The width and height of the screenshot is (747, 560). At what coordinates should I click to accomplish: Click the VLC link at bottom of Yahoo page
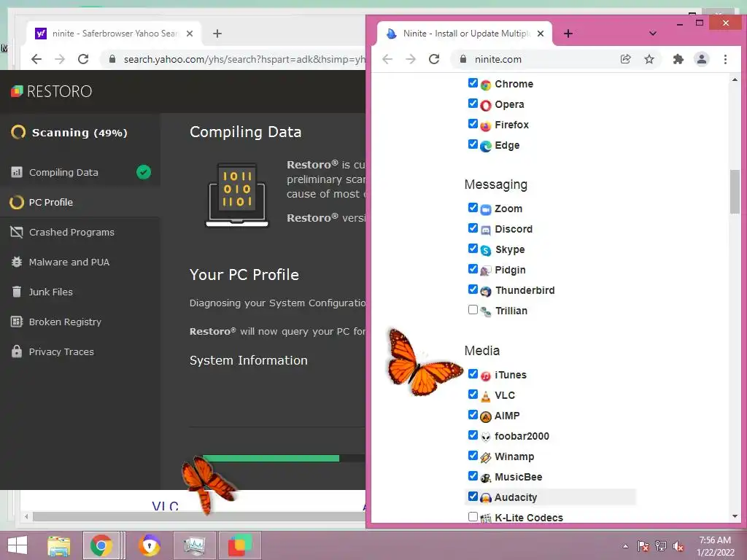tap(166, 506)
